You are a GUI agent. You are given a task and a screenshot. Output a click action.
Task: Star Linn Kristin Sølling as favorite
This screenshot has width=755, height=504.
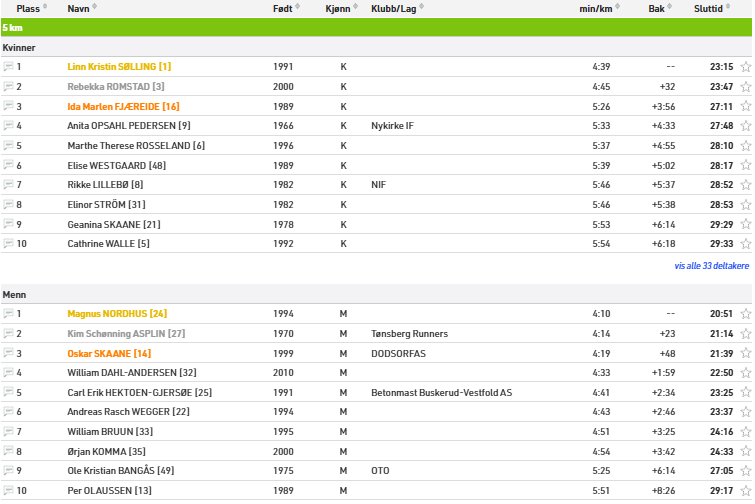[746, 67]
